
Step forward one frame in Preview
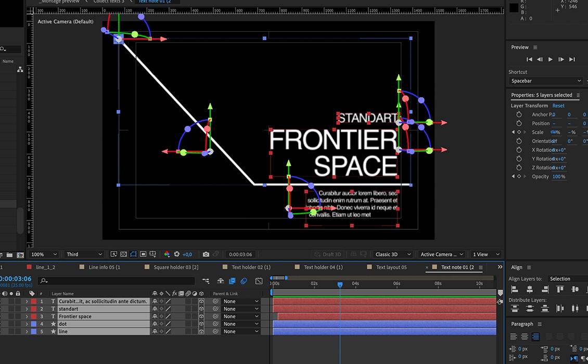(561, 59)
